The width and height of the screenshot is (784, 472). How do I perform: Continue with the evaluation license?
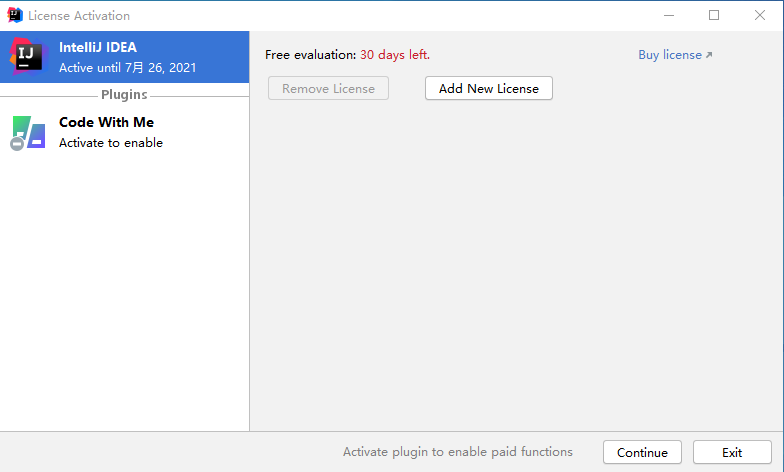642,452
